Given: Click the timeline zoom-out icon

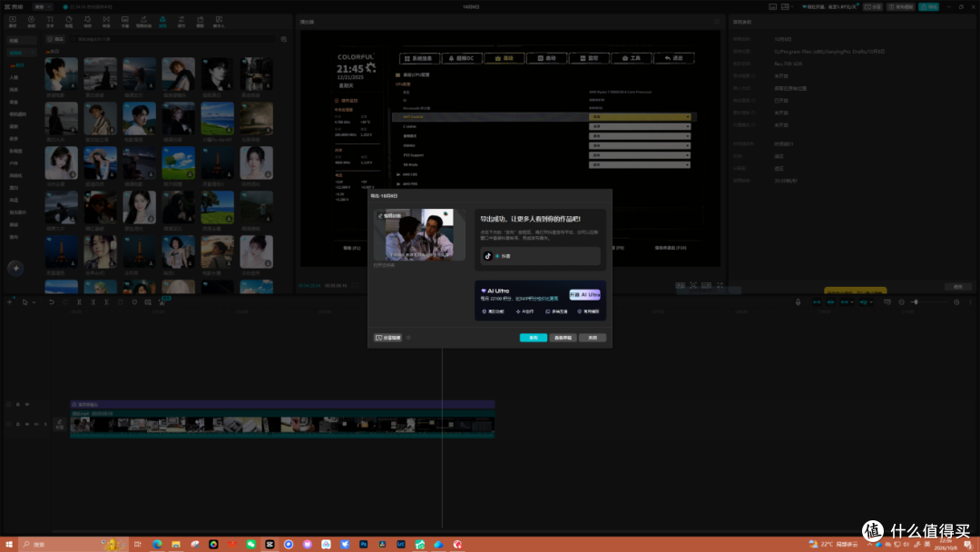Looking at the screenshot, I should click(x=901, y=302).
